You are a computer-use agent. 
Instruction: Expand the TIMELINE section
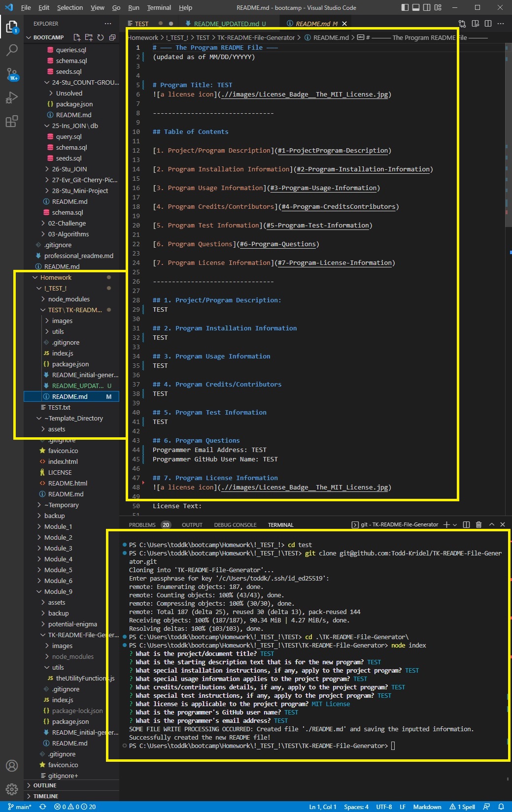pos(71,796)
